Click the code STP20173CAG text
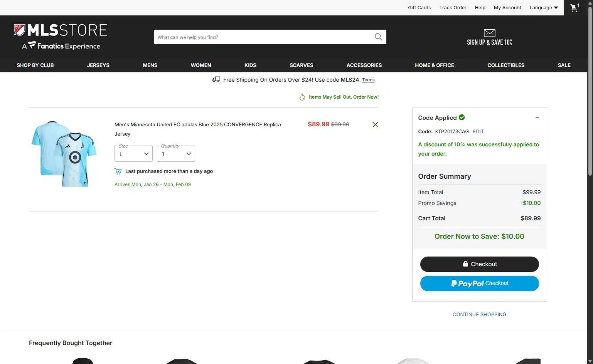The image size is (593, 364). (x=451, y=131)
